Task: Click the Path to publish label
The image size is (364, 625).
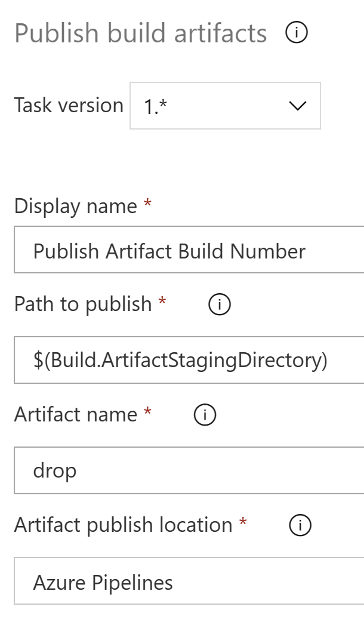Action: coord(83,304)
